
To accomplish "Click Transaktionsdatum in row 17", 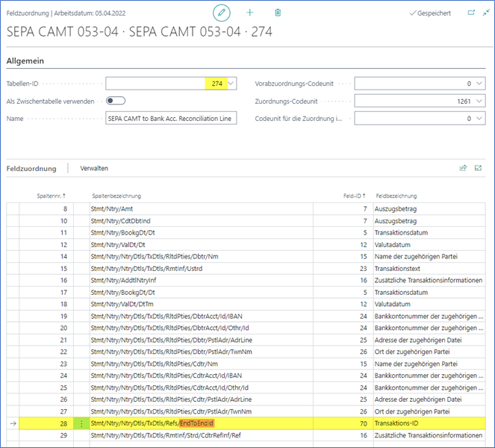I will coord(429,293).
